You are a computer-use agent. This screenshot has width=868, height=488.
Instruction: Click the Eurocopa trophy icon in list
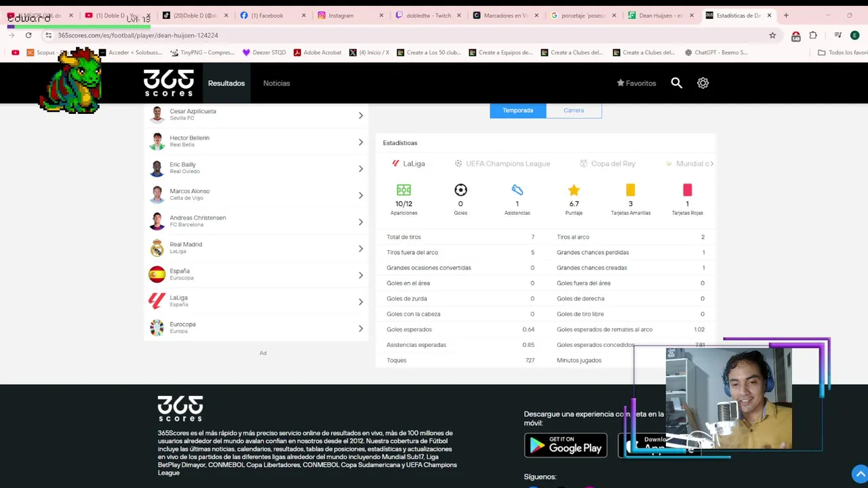[157, 328]
